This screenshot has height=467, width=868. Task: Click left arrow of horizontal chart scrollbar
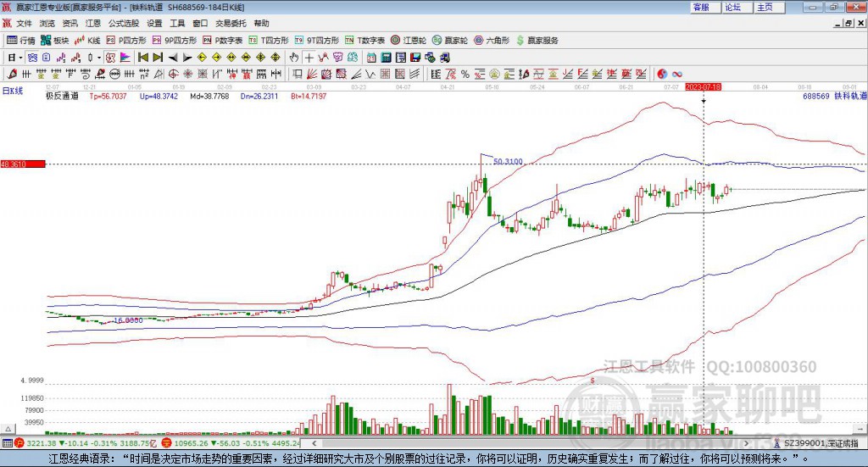pyautogui.click(x=314, y=443)
